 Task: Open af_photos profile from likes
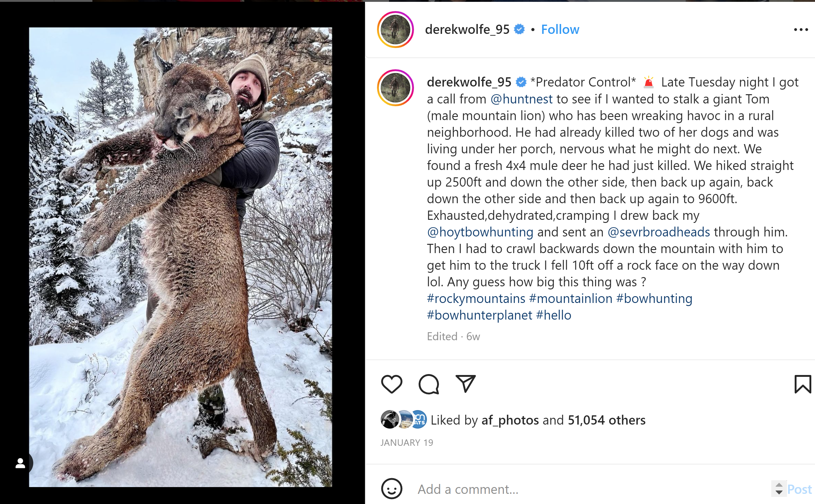[510, 420]
